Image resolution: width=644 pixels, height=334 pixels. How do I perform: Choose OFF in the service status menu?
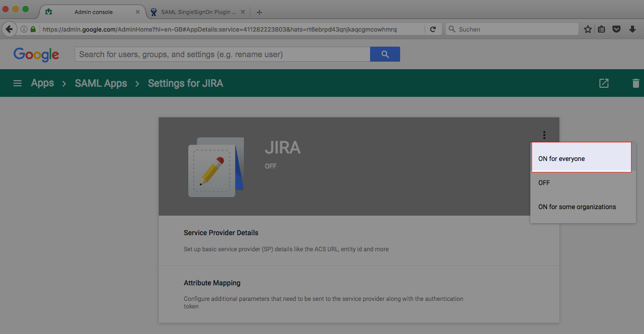[583, 183]
